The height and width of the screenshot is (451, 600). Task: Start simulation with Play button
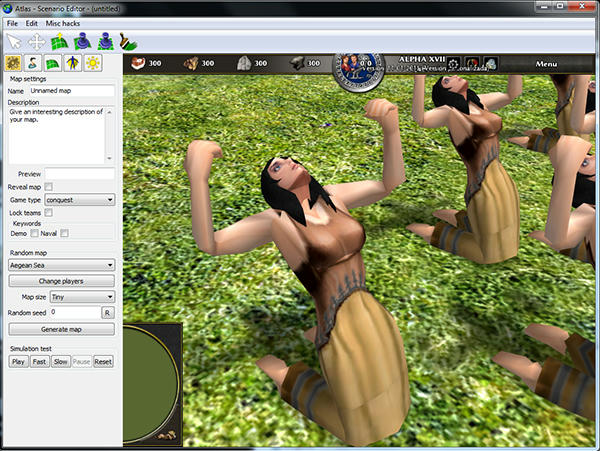point(18,361)
